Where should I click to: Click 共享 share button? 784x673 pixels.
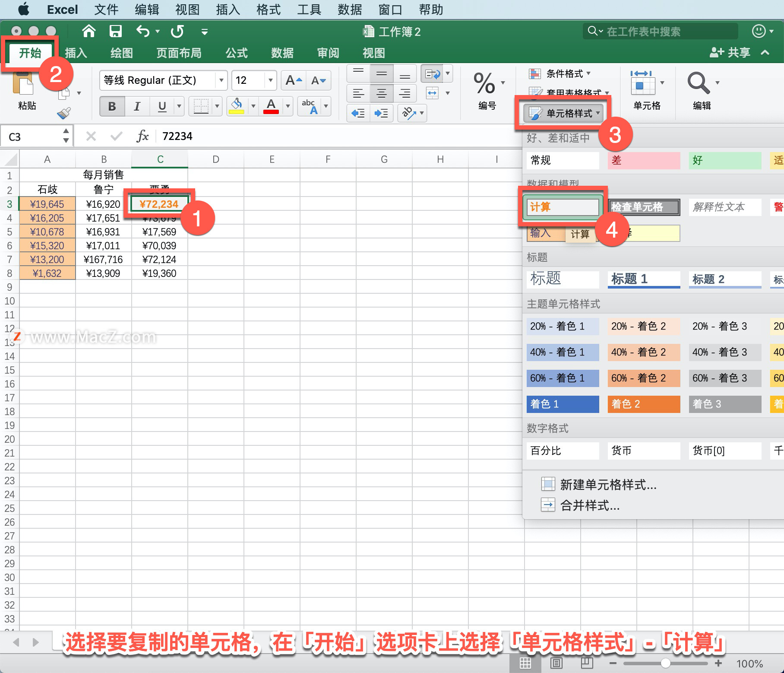[x=730, y=53]
